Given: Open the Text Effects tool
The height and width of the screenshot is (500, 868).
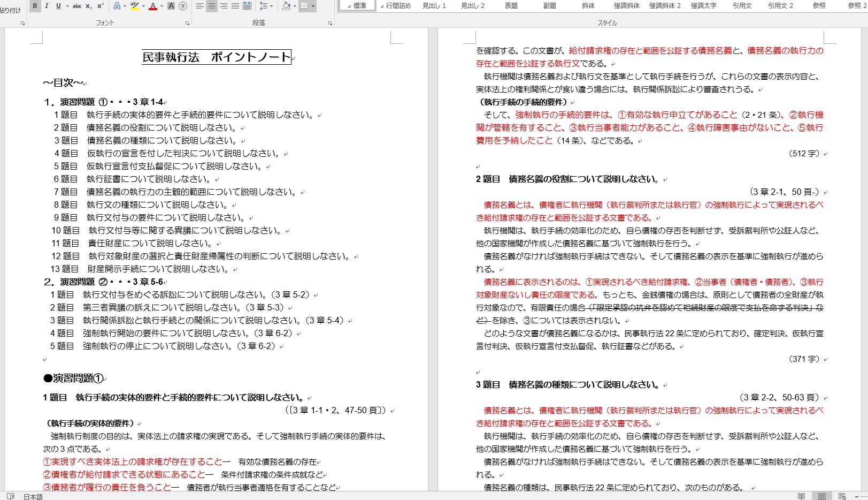Looking at the screenshot, I should click(x=116, y=6).
